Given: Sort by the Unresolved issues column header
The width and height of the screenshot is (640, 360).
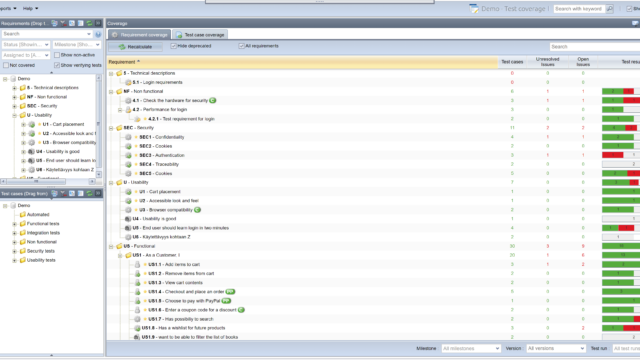Looking at the screenshot, I should coord(547,62).
